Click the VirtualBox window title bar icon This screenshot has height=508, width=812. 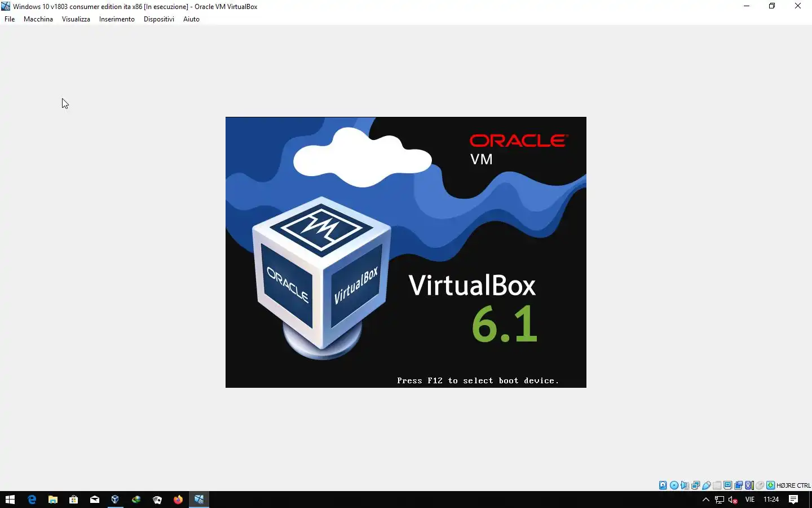[x=6, y=6]
